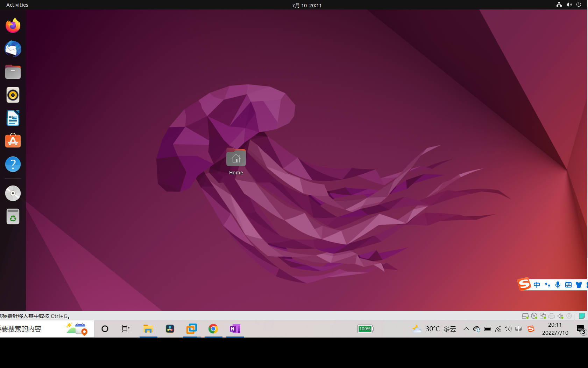Open Firefox from the Ubuntu dock
The height and width of the screenshot is (368, 588).
13,26
